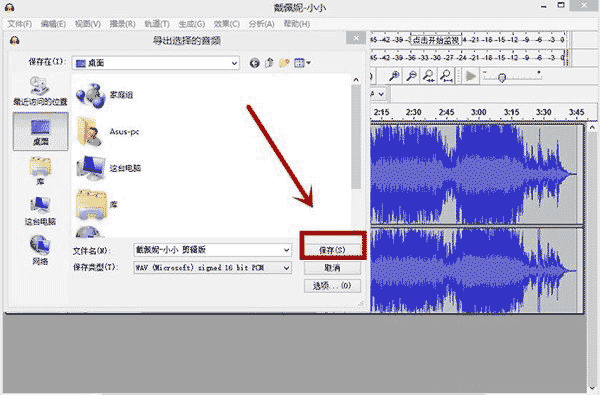This screenshot has height=395, width=600.
Task: Select 最近访问的位置 in places sidebar
Action: tap(40, 91)
